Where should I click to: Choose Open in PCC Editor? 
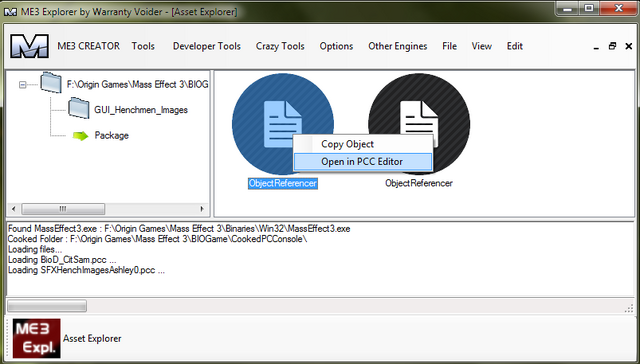[362, 162]
